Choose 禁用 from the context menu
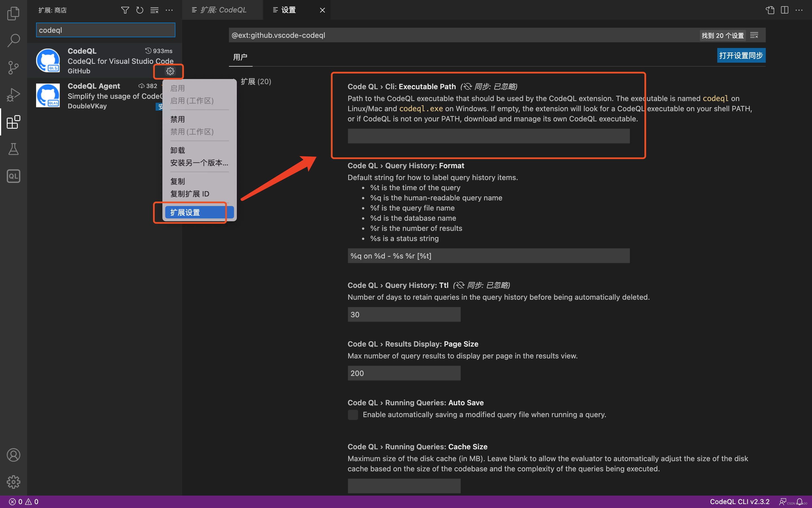This screenshot has width=812, height=508. (x=178, y=119)
